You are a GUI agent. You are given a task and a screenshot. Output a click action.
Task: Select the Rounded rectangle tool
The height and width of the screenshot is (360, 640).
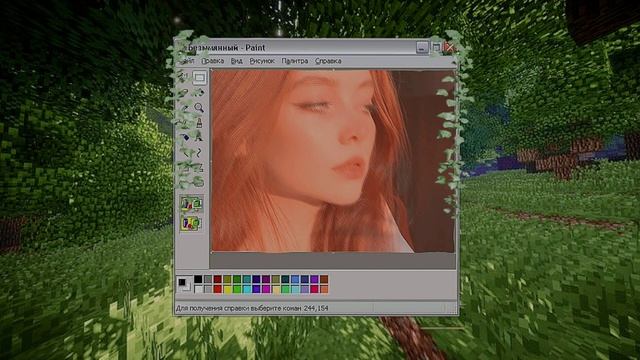click(x=199, y=182)
